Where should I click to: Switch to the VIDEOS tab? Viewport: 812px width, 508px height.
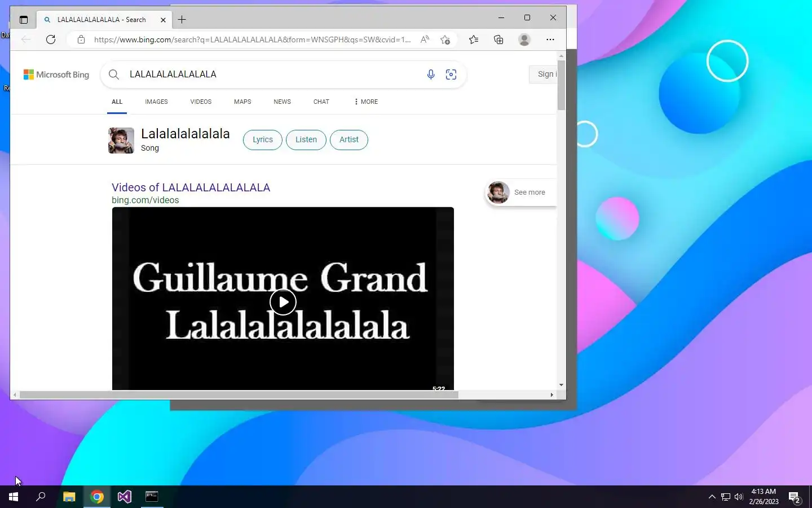pos(201,102)
